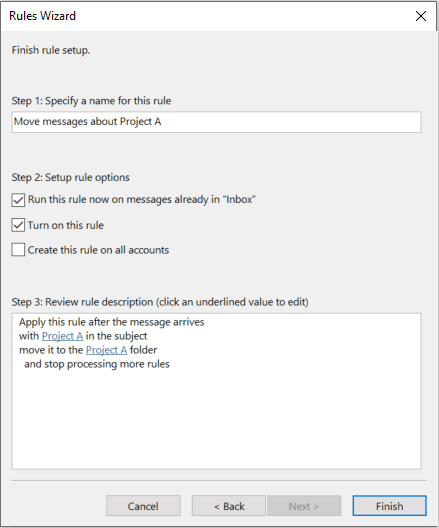The height and width of the screenshot is (528, 439).
Task: Click inside the rule description box
Action: pyautogui.click(x=216, y=418)
